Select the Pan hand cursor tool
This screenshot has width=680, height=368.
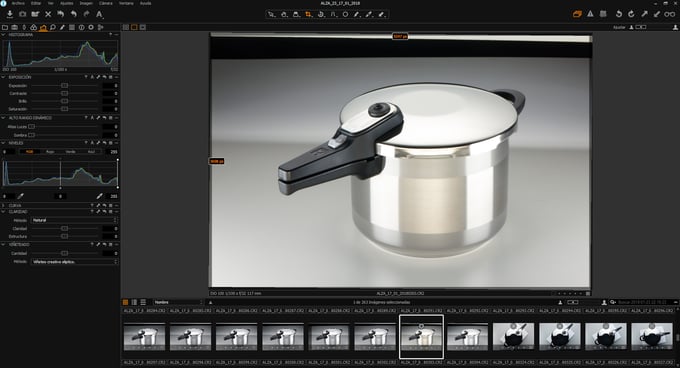tap(284, 14)
